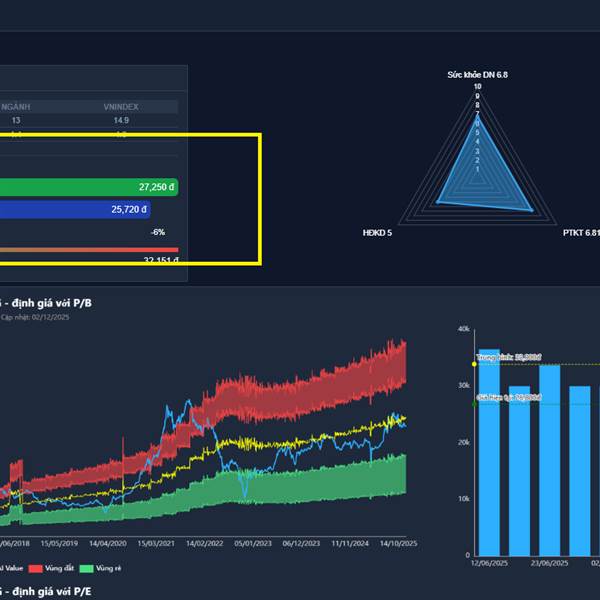This screenshot has height=600, width=600.
Task: Click the radar chart's bottom-left HĐKD vertex dot
Action: point(438,202)
